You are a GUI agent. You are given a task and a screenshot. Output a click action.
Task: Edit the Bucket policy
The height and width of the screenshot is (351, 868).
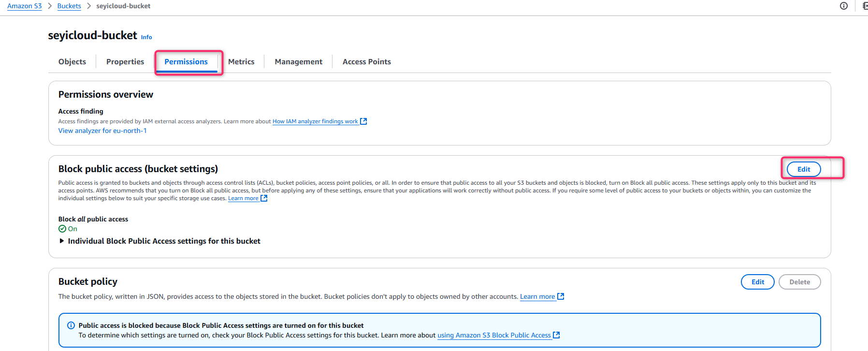(x=758, y=282)
